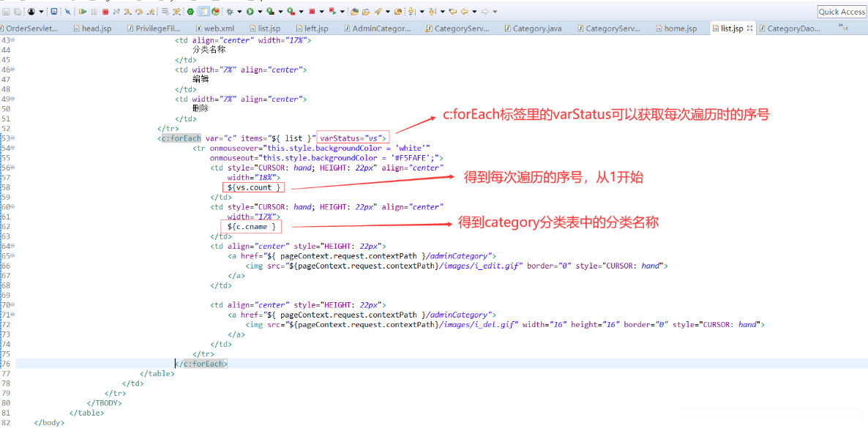Click the red Terminate icon
The width and height of the screenshot is (868, 428).
coord(105,12)
